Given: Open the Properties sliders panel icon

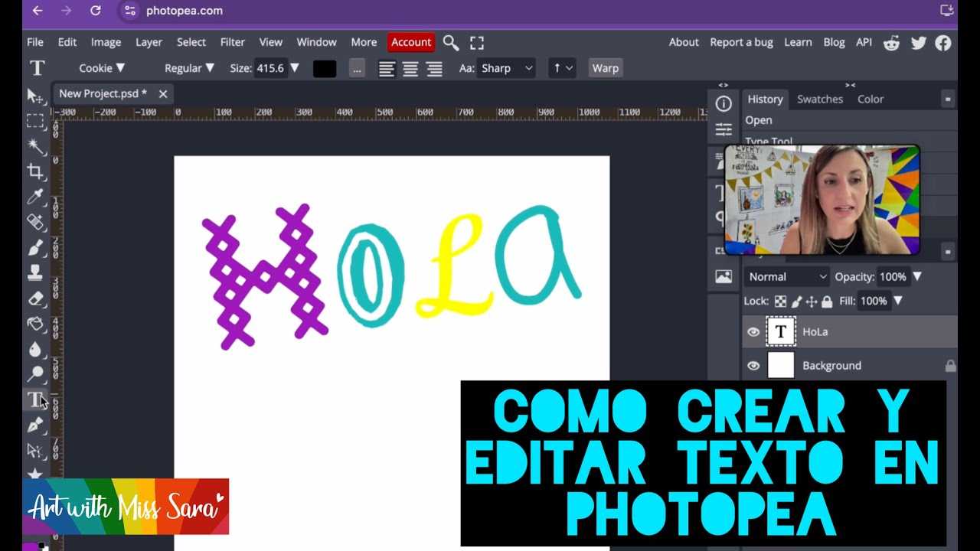Looking at the screenshot, I should pos(724,129).
